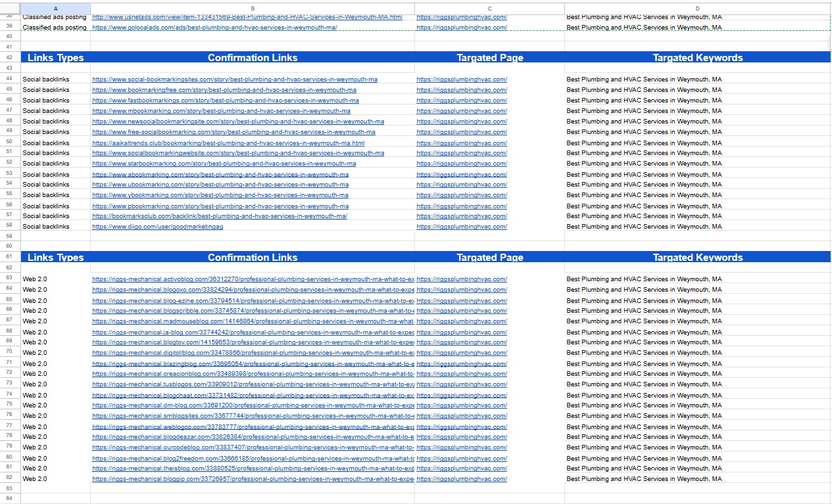Select the "Confirmation Links" header in row 61

pos(253,258)
